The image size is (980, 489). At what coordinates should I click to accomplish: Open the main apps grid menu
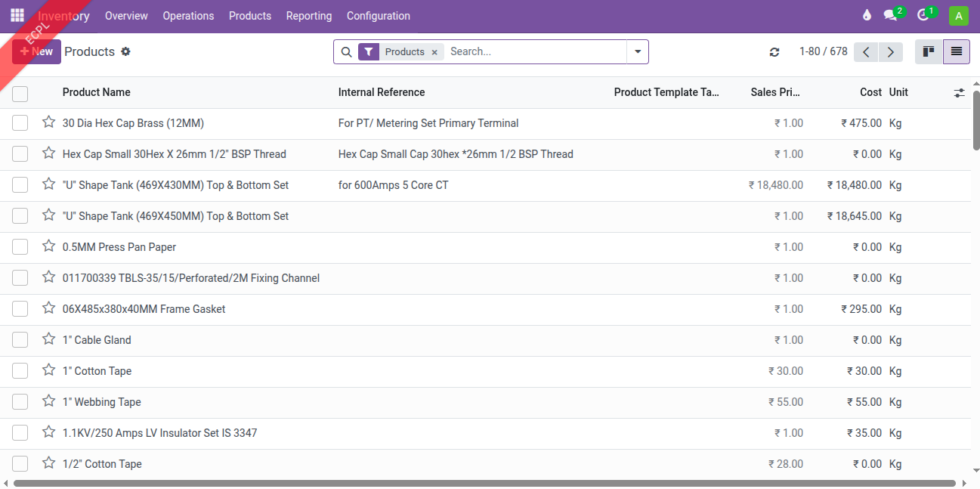tap(17, 16)
